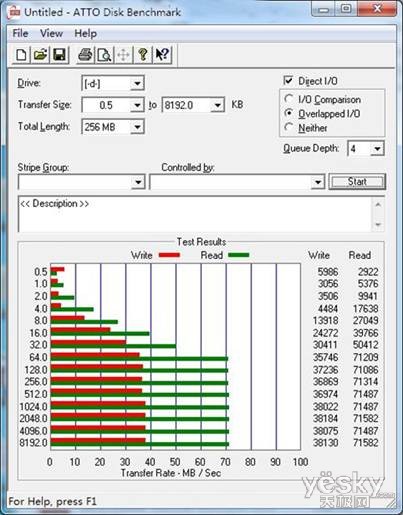Viewport: 403px width, 515px height.
Task: Click the 1024.0 transfer size row label
Action: (x=33, y=407)
